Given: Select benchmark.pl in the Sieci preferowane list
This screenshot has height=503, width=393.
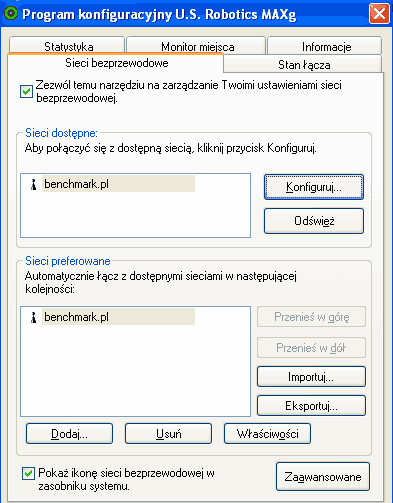Looking at the screenshot, I should pyautogui.click(x=119, y=317).
